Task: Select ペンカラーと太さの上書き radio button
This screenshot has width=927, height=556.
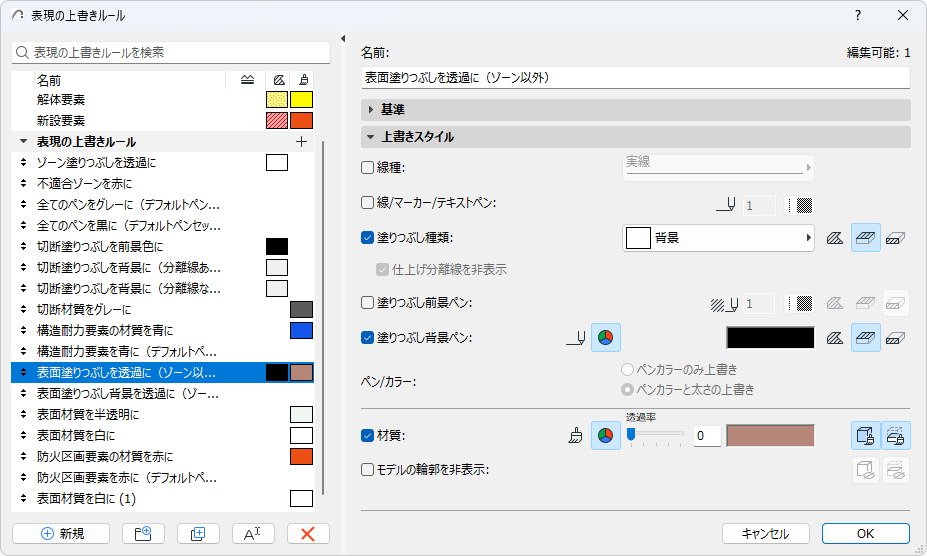Action: [x=627, y=390]
